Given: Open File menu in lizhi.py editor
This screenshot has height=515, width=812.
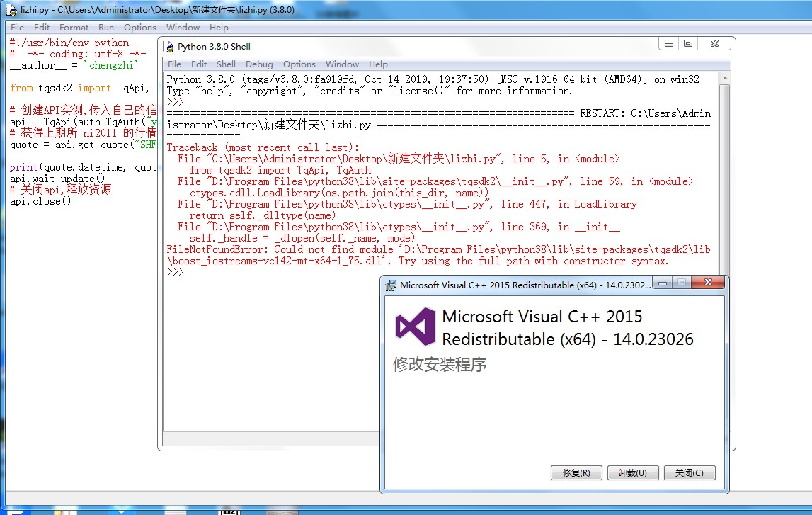Looking at the screenshot, I should tap(17, 28).
